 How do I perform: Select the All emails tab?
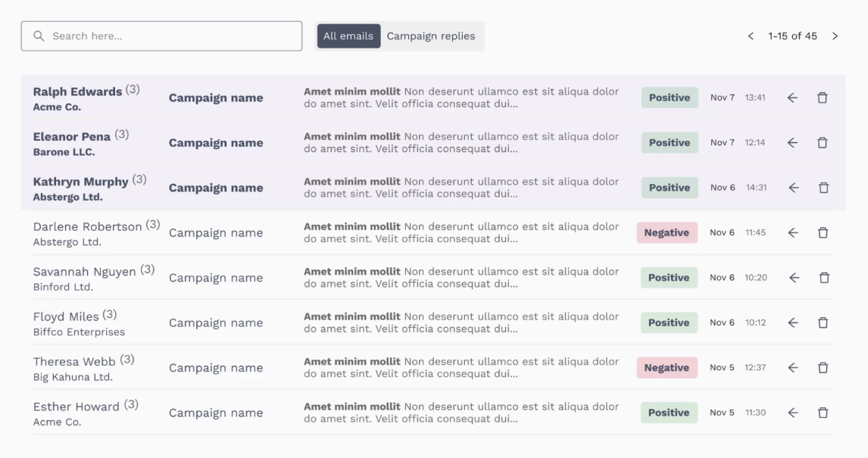(348, 36)
